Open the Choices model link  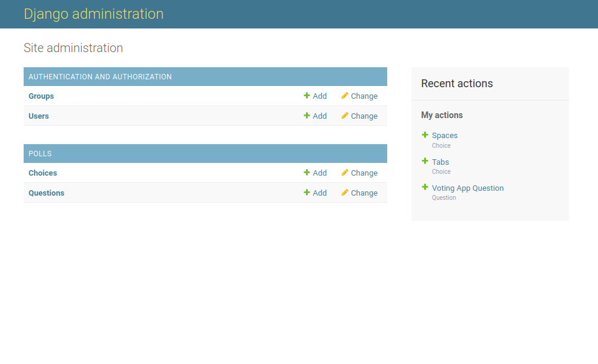click(42, 173)
